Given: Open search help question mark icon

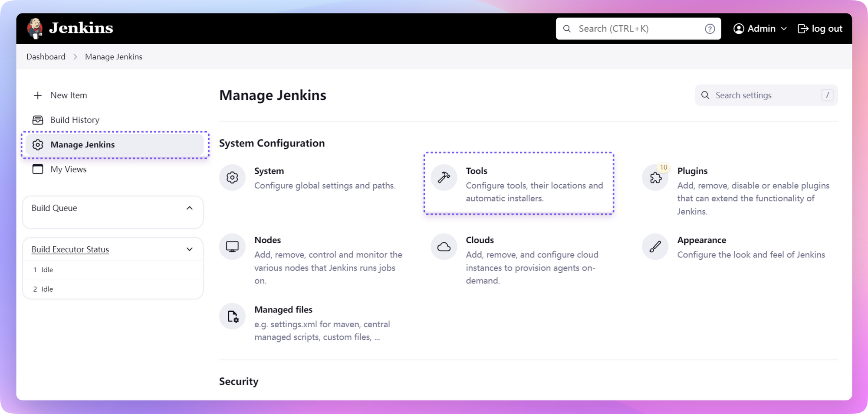Looking at the screenshot, I should 710,29.
